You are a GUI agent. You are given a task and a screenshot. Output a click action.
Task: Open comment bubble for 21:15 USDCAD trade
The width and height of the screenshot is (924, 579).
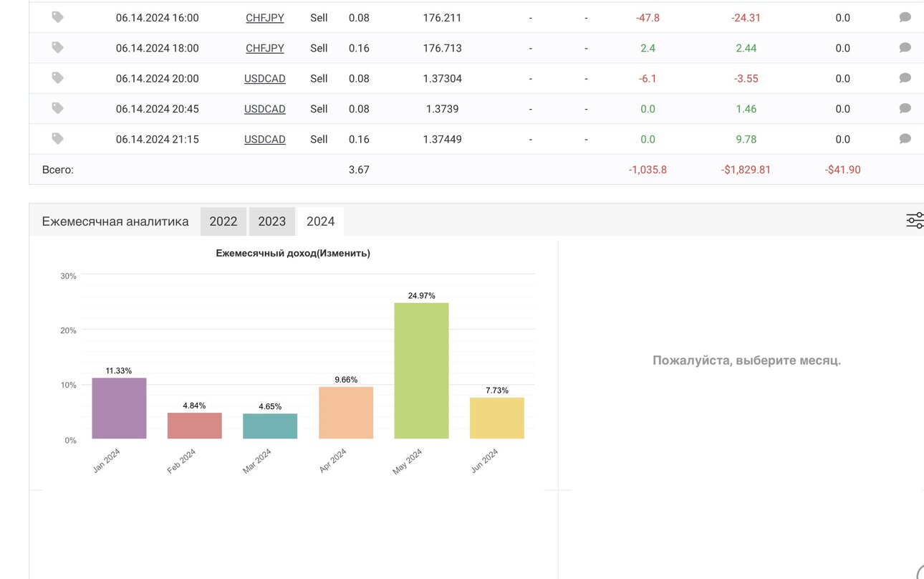[905, 138]
